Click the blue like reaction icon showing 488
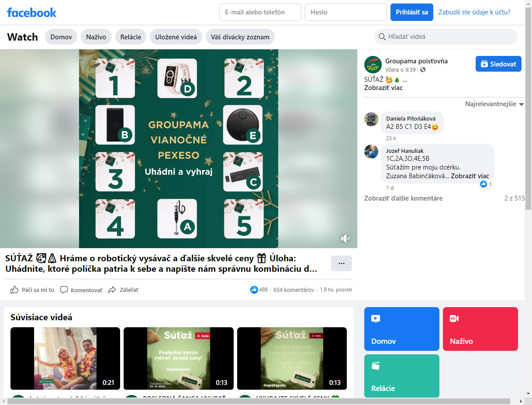Screen dimensions: 532x405 254,290
